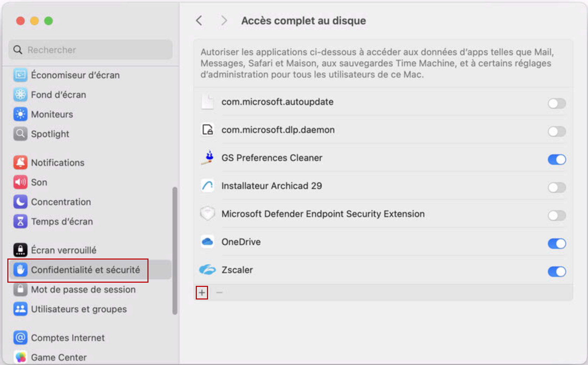The width and height of the screenshot is (588, 365).
Task: Select the Spotlight magnifying glass icon
Action: click(21, 134)
